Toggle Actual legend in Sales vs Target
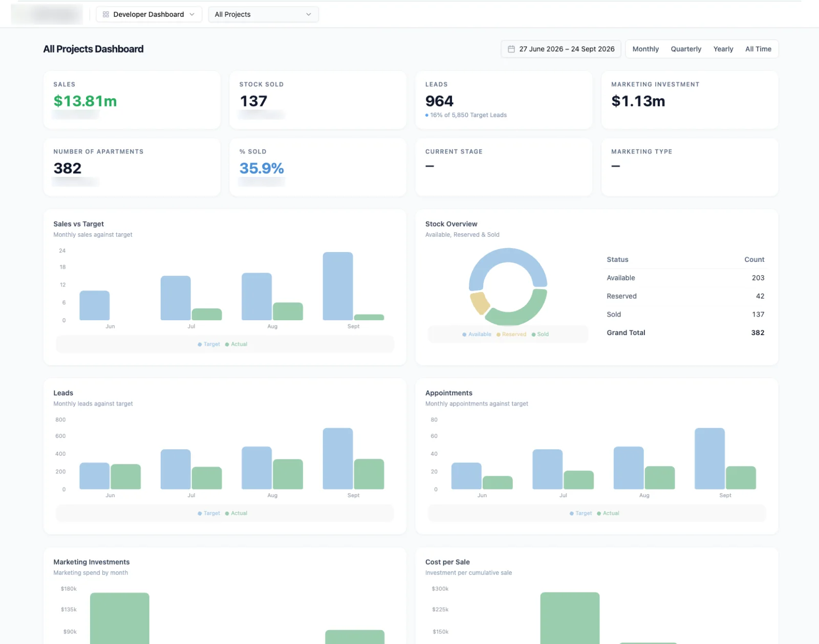819x644 pixels. 236,344
